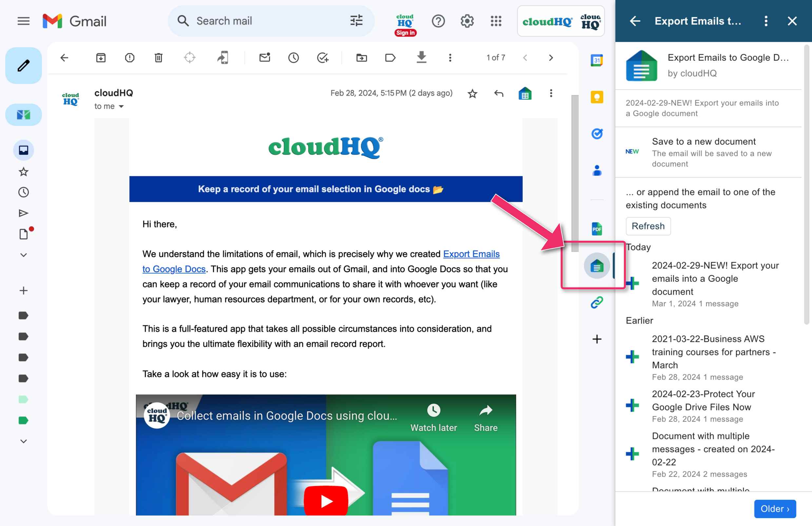
Task: Show recipient details dropdown next to 'to me'
Action: pos(121,107)
